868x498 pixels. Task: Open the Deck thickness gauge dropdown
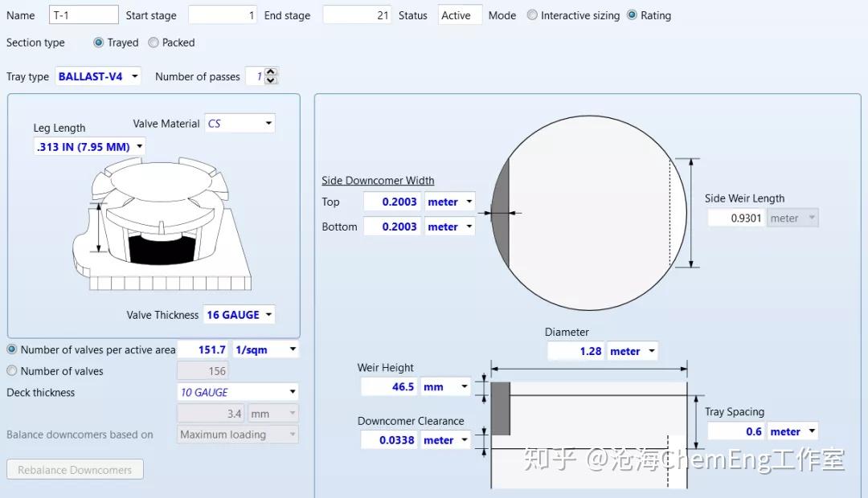click(x=291, y=392)
